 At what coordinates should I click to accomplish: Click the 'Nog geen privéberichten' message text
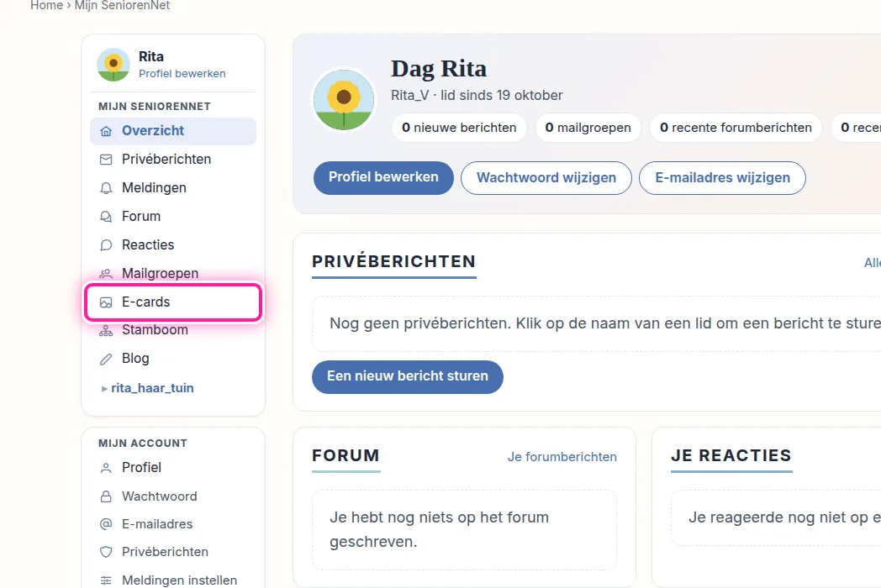pyautogui.click(x=605, y=323)
